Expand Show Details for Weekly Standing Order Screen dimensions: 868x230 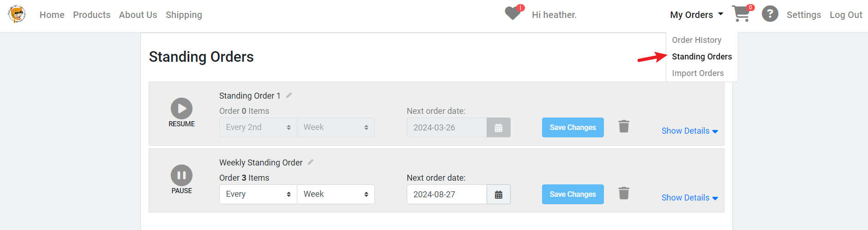tap(690, 198)
